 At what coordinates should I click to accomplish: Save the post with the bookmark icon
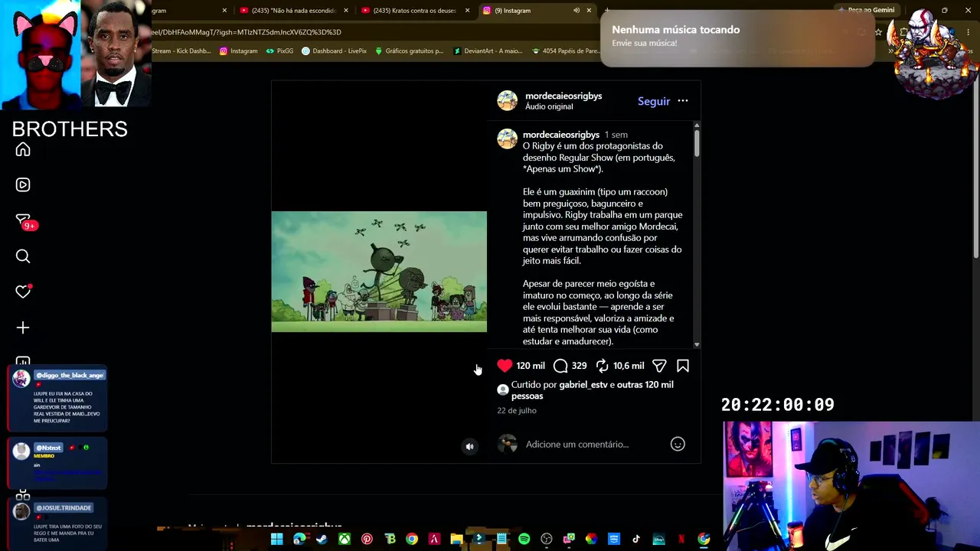point(683,366)
